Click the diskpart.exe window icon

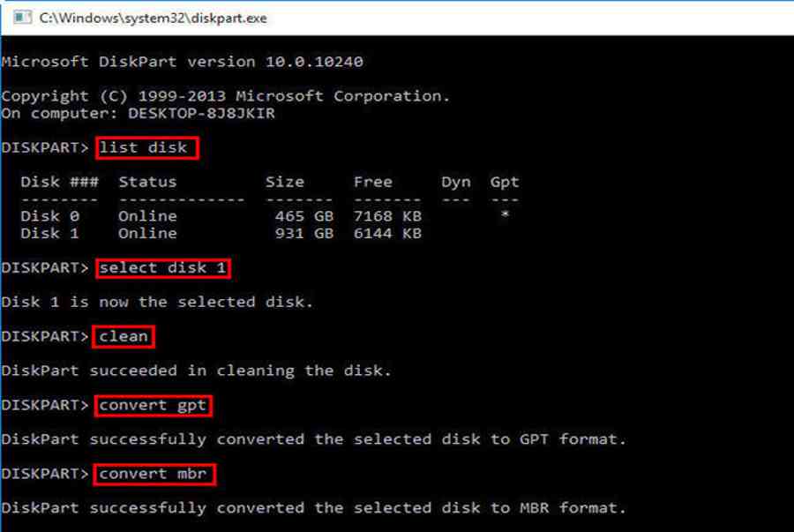tap(22, 18)
